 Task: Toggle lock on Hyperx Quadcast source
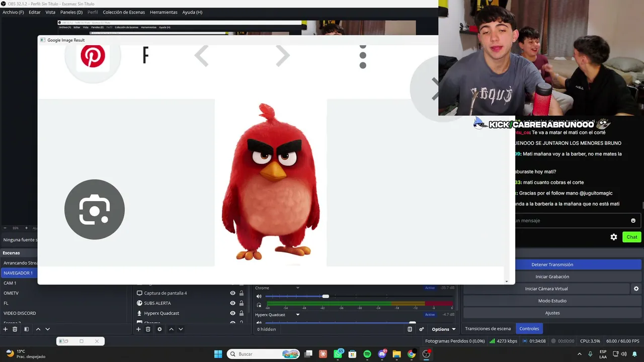[242, 313]
